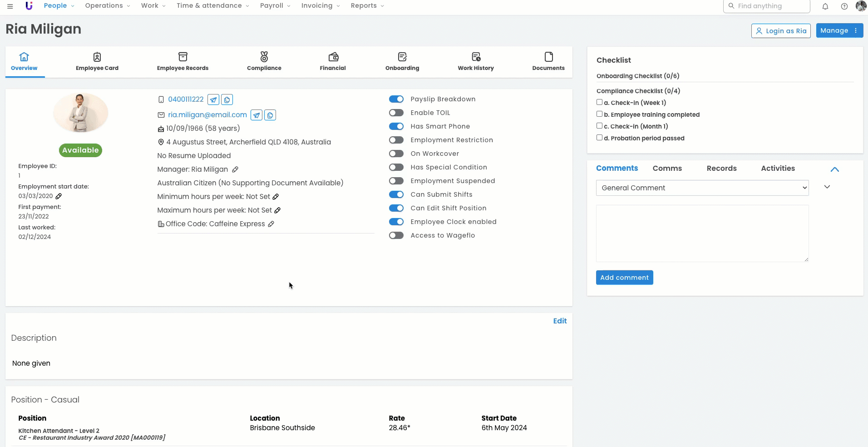Click the help question mark icon

844,6
